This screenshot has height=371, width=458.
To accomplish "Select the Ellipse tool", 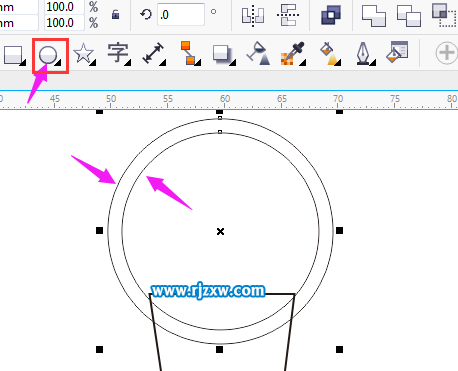I will tap(48, 55).
